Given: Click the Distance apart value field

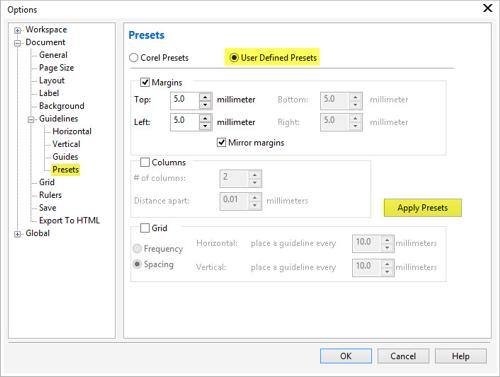Looking at the screenshot, I should (234, 201).
